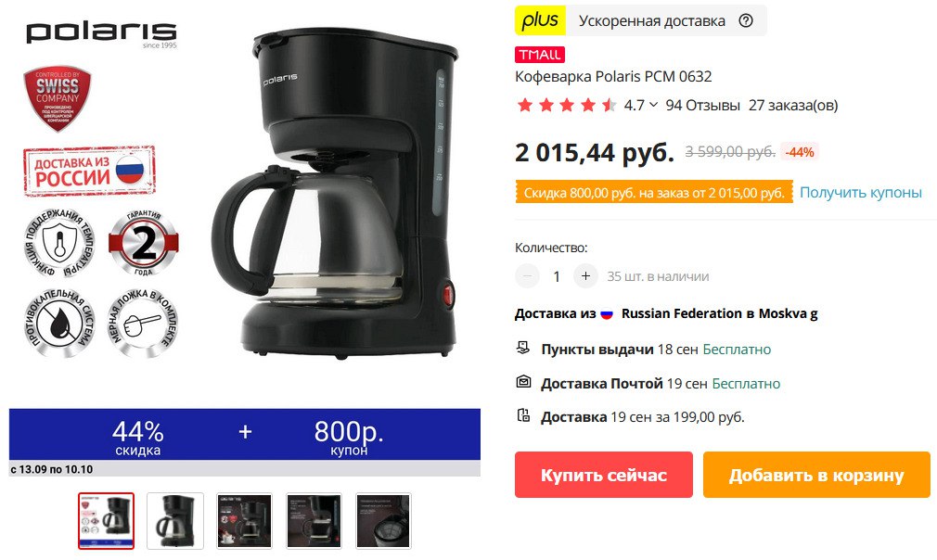Select the second coffee maker thumbnail
This screenshot has width=937, height=560.
pos(175,521)
